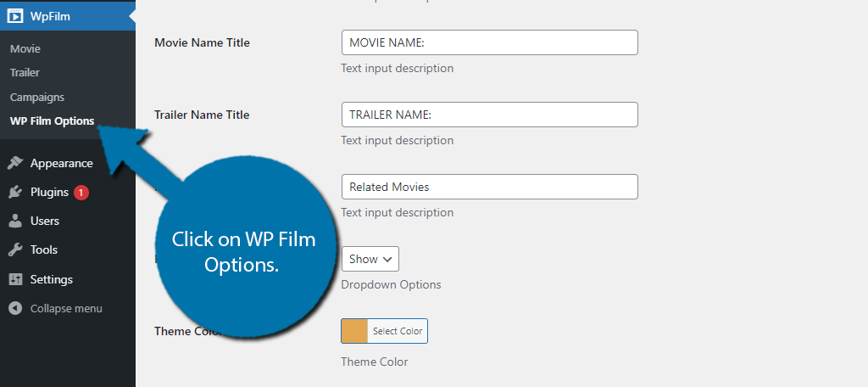
Task: Click the Tools wrench icon
Action: click(15, 250)
